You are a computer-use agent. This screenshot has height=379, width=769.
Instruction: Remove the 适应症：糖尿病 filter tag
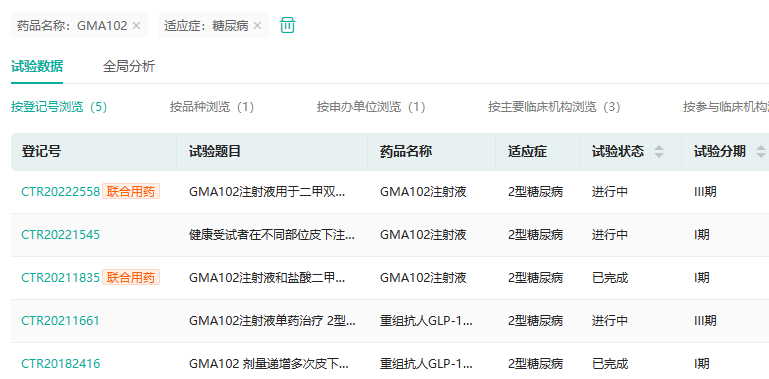(x=257, y=25)
